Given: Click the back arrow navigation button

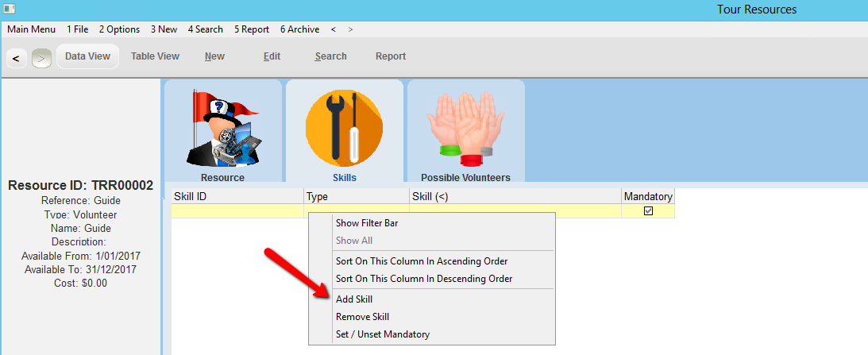Looking at the screenshot, I should tap(17, 58).
